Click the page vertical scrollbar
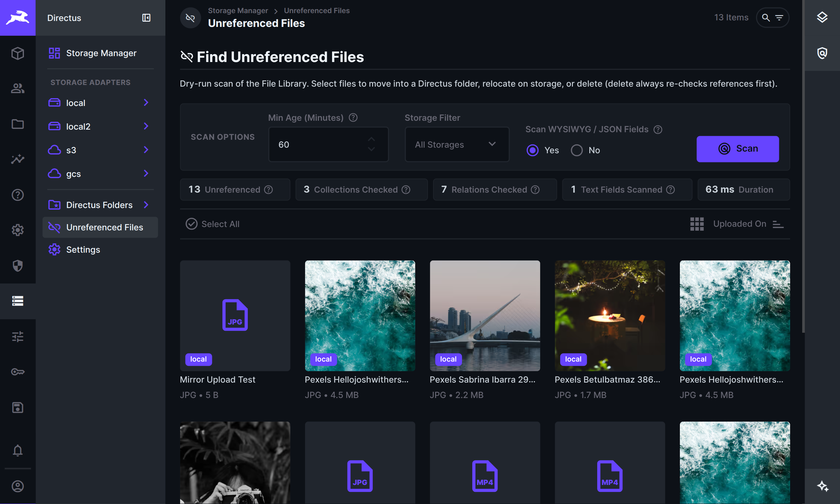The image size is (840, 504). pos(803,166)
